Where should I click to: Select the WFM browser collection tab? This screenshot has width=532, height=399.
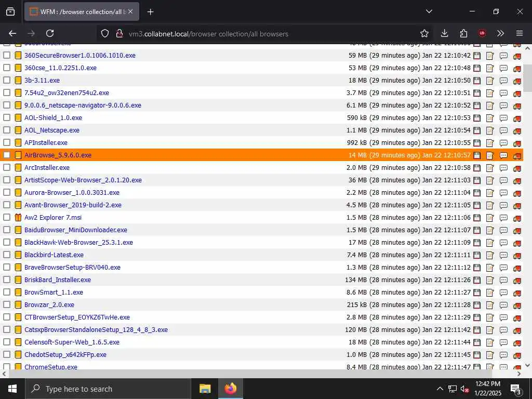point(82,11)
